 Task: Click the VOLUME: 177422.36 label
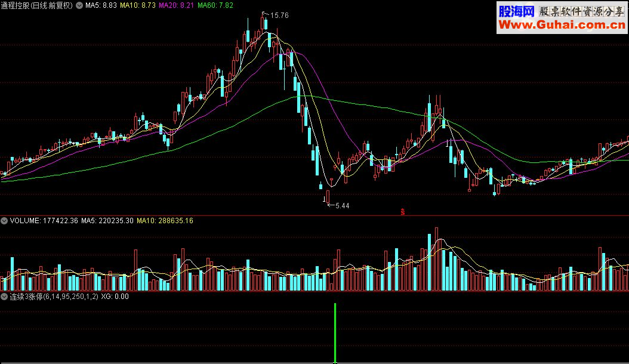[44, 221]
